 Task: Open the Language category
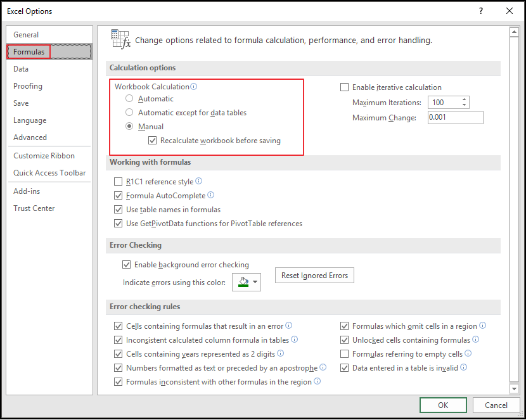point(49,120)
